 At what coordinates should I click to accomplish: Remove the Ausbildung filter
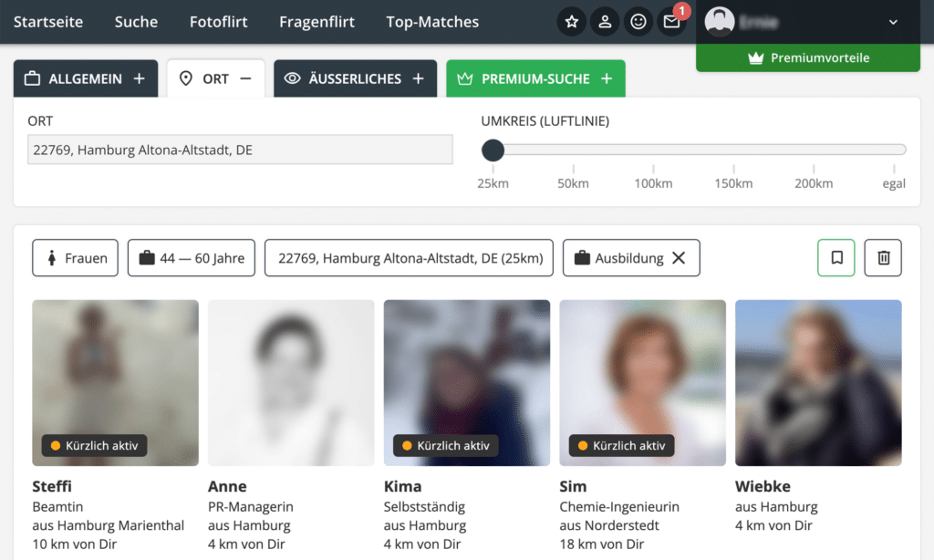point(679,257)
